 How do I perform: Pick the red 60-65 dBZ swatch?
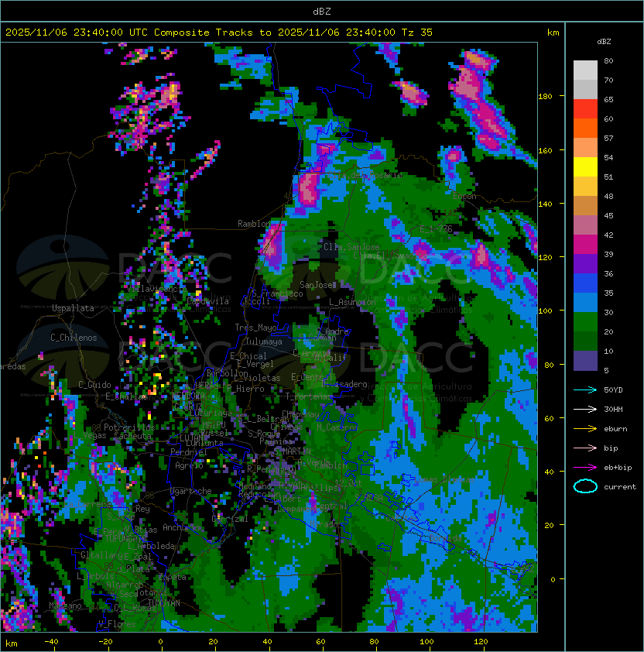tap(585, 109)
